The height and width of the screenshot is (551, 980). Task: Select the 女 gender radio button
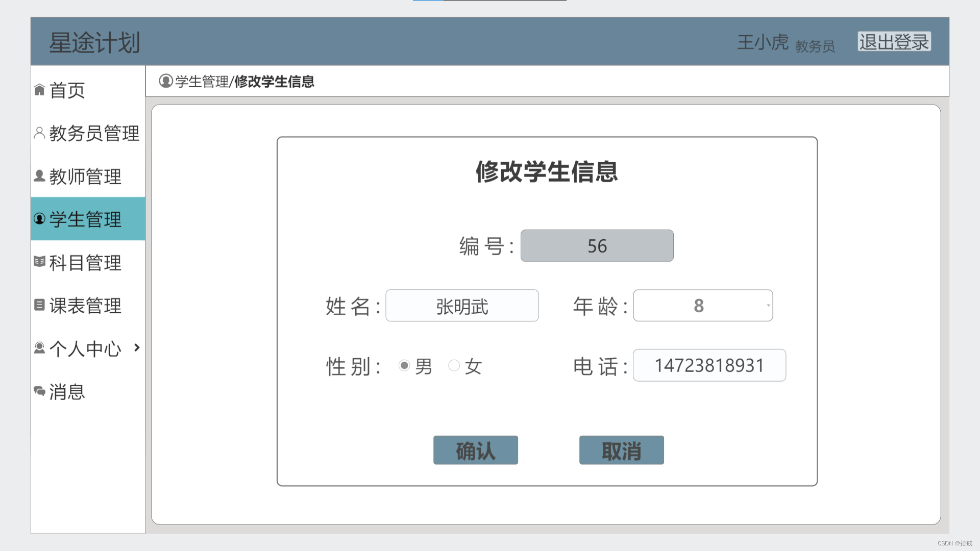[454, 365]
